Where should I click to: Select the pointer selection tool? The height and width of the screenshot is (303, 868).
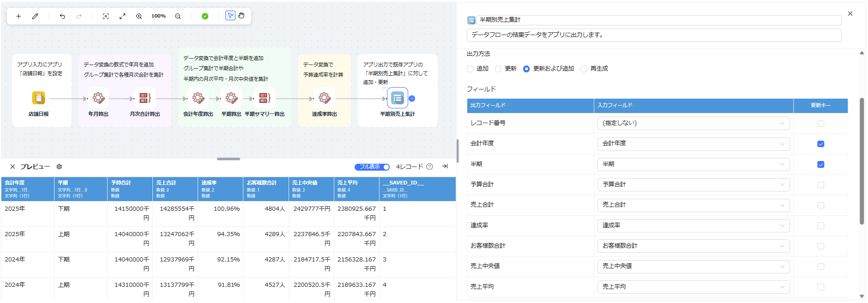click(230, 16)
